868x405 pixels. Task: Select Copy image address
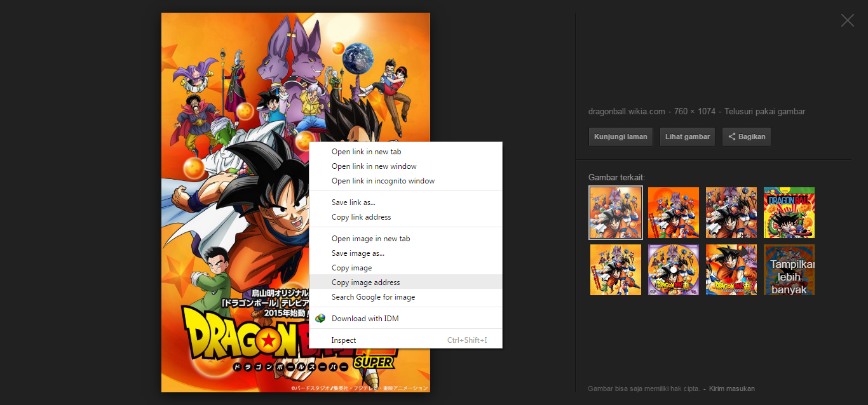point(405,282)
